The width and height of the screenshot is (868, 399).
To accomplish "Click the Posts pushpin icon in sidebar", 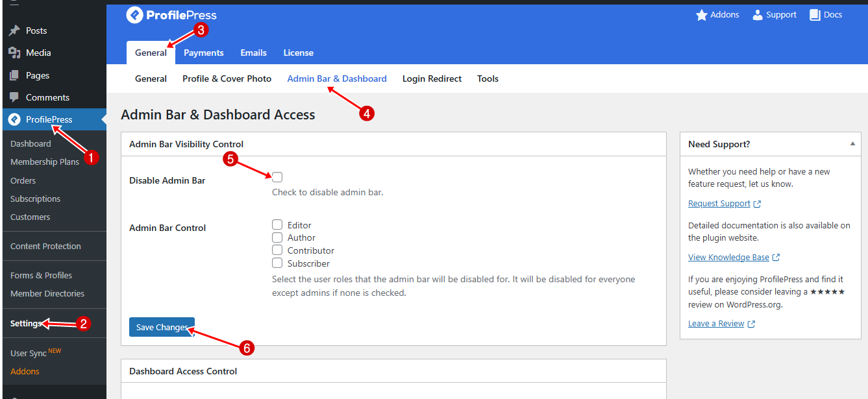I will (x=14, y=30).
